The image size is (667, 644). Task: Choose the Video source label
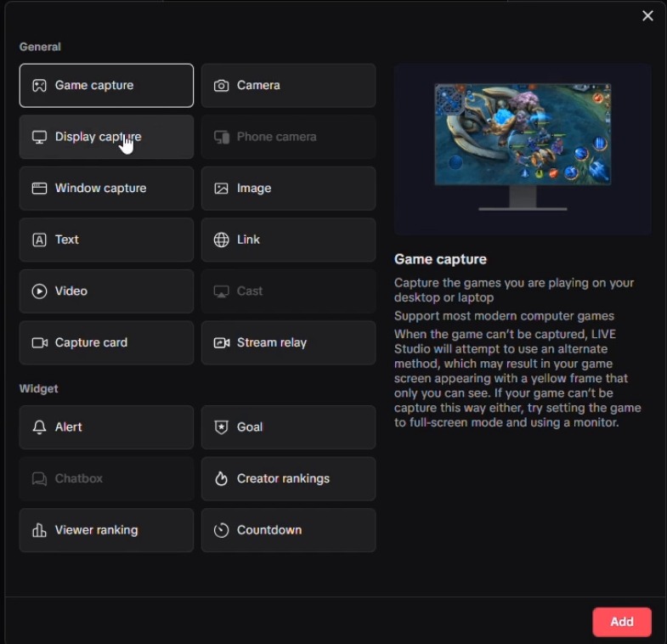pos(71,291)
